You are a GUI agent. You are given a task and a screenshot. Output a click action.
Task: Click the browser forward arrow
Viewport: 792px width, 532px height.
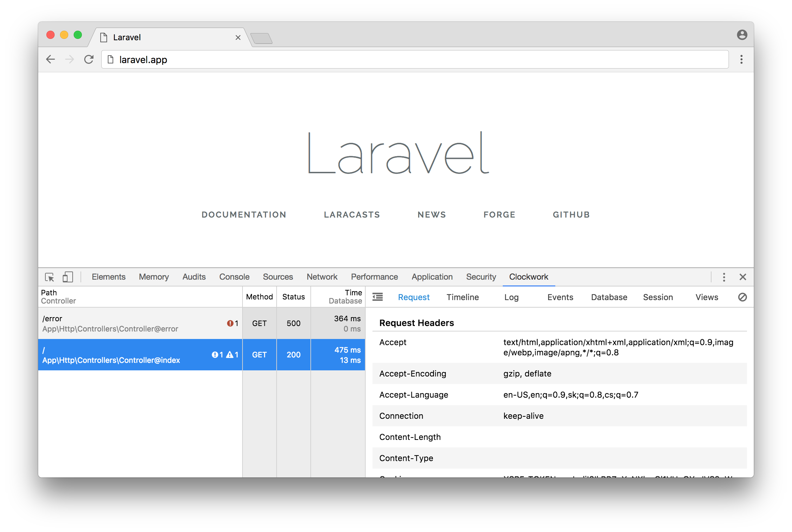(x=70, y=59)
